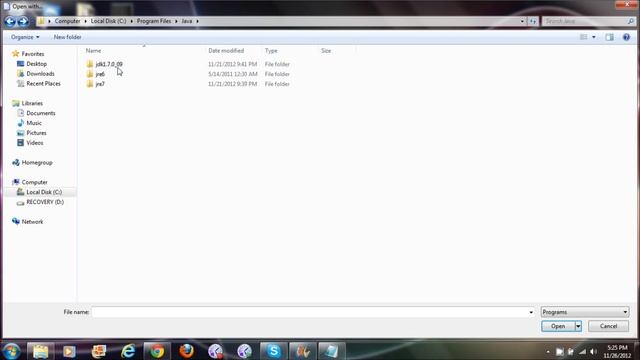Viewport: 640px width, 360px height.
Task: Navigate to Program Files in breadcrumb
Action: coord(154,21)
